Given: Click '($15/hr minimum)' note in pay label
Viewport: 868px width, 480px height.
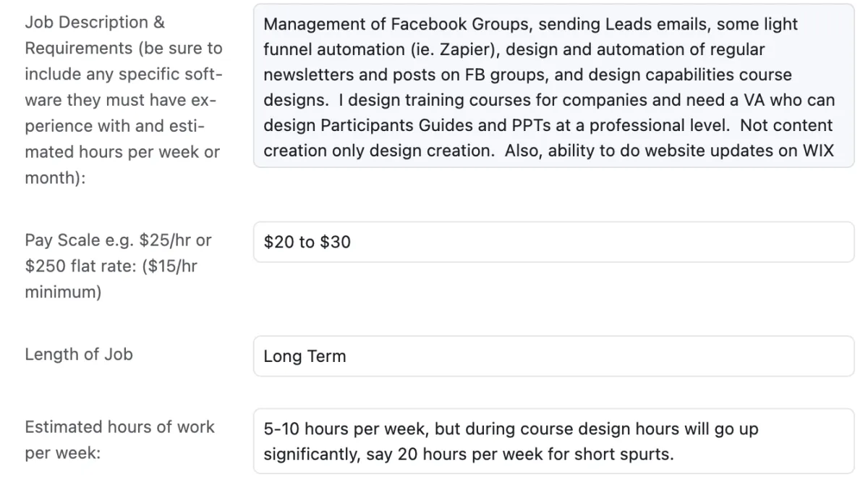Looking at the screenshot, I should (x=111, y=279).
